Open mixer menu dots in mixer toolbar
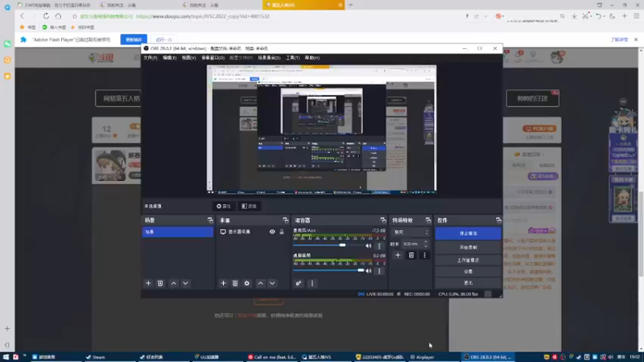The height and width of the screenshot is (362, 644). click(x=312, y=283)
